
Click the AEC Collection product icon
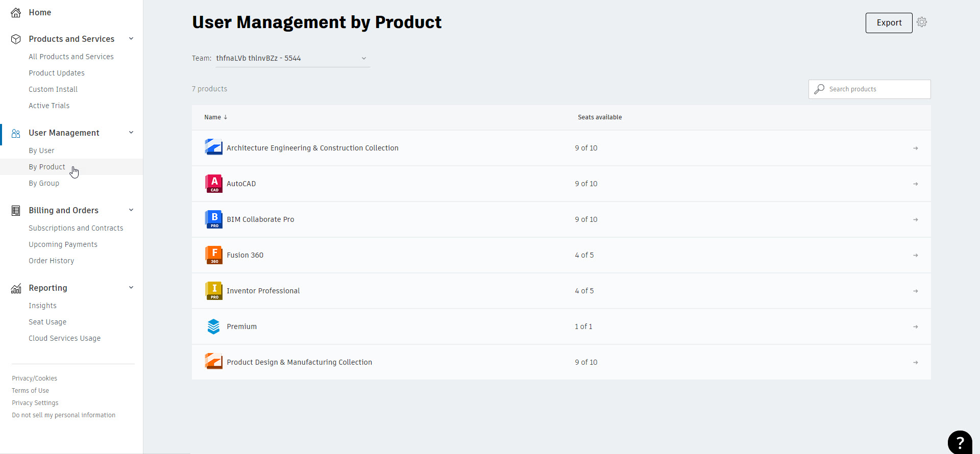[214, 147]
